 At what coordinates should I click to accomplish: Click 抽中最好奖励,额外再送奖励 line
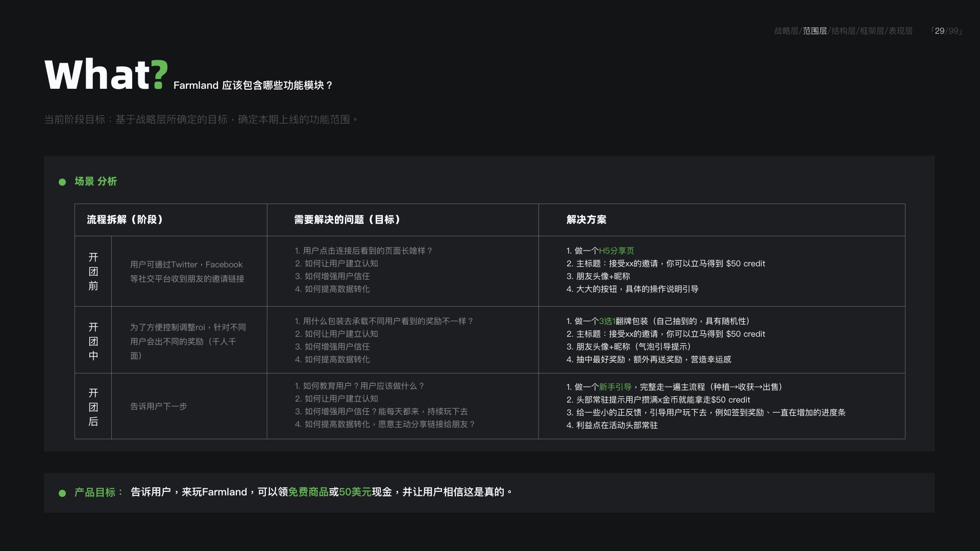(x=649, y=359)
